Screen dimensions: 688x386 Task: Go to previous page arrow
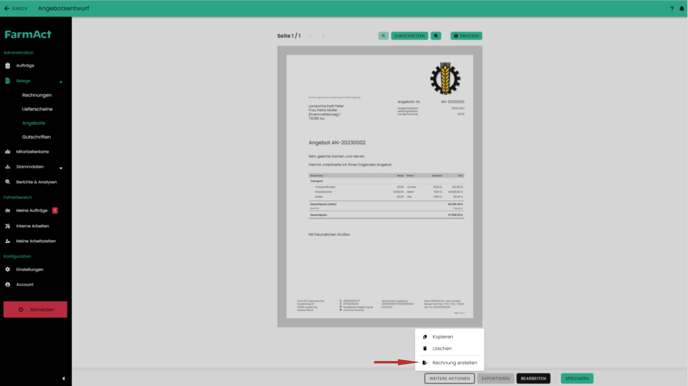[x=310, y=36]
